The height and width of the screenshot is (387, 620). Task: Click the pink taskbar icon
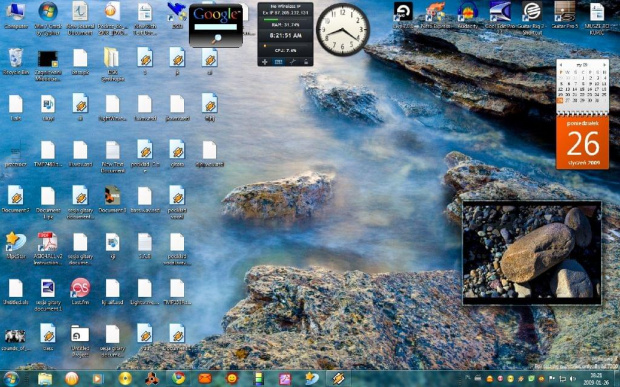click(x=285, y=379)
